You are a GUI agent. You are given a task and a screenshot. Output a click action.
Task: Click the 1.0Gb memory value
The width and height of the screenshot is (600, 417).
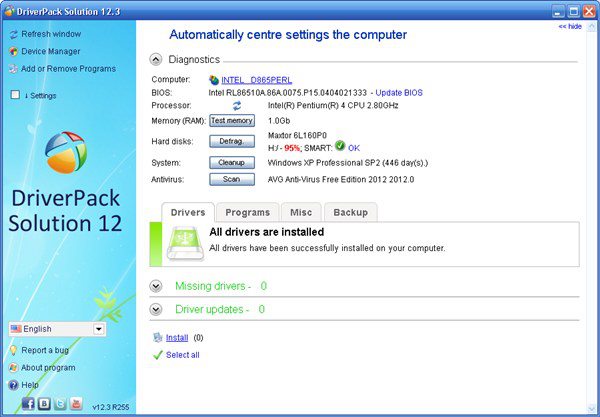(x=279, y=121)
